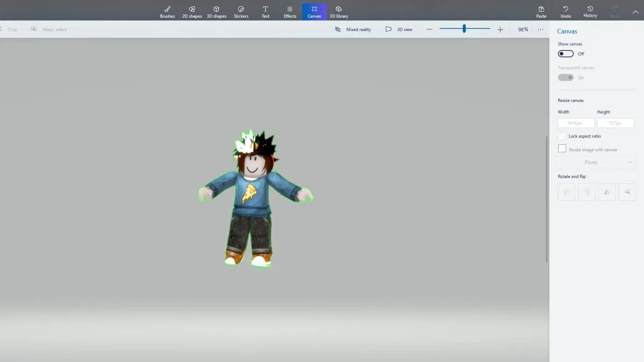Switch to the Canvas tab
The height and width of the screenshot is (362, 644).
point(314,12)
